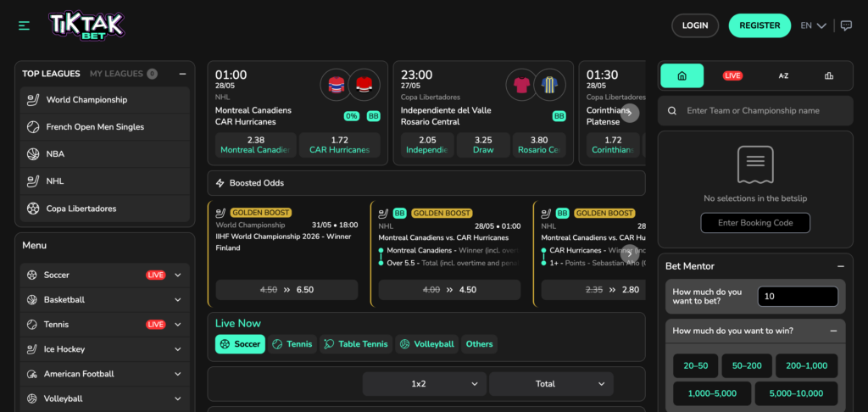Viewport: 868px width, 412px height.
Task: Click the French Open tennis ball icon
Action: point(33,127)
